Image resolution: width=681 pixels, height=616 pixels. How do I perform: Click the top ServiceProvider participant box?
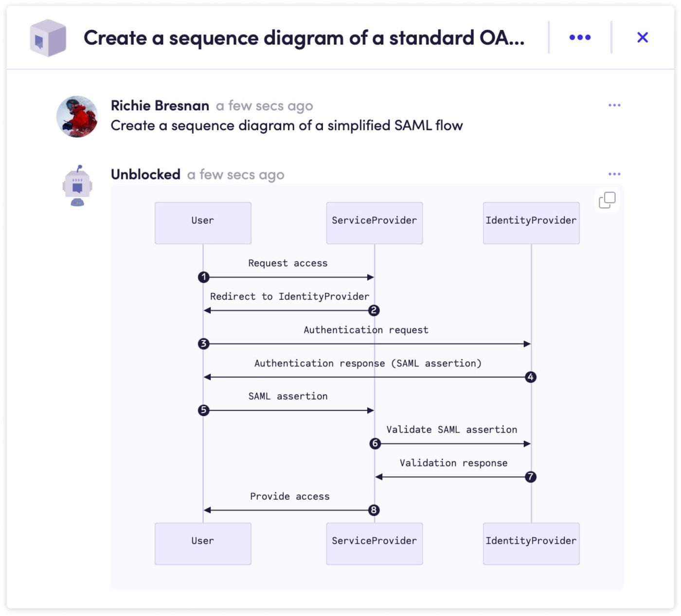(x=375, y=223)
